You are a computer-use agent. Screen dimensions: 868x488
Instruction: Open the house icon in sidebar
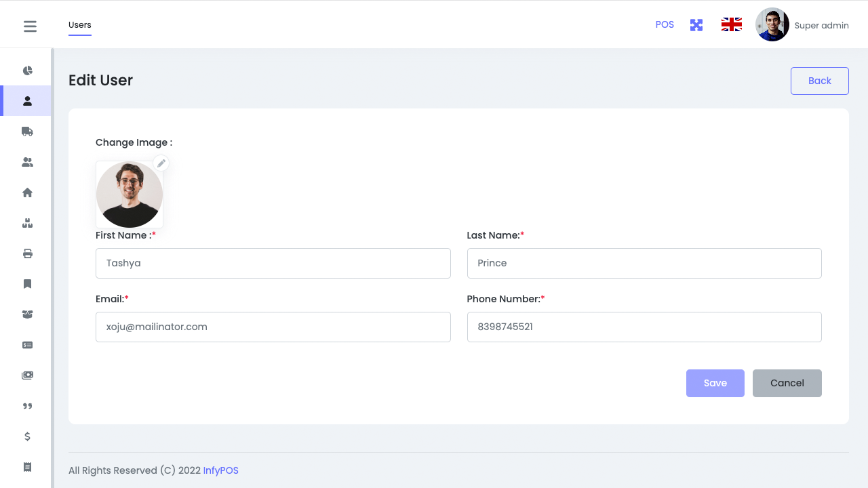[27, 192]
